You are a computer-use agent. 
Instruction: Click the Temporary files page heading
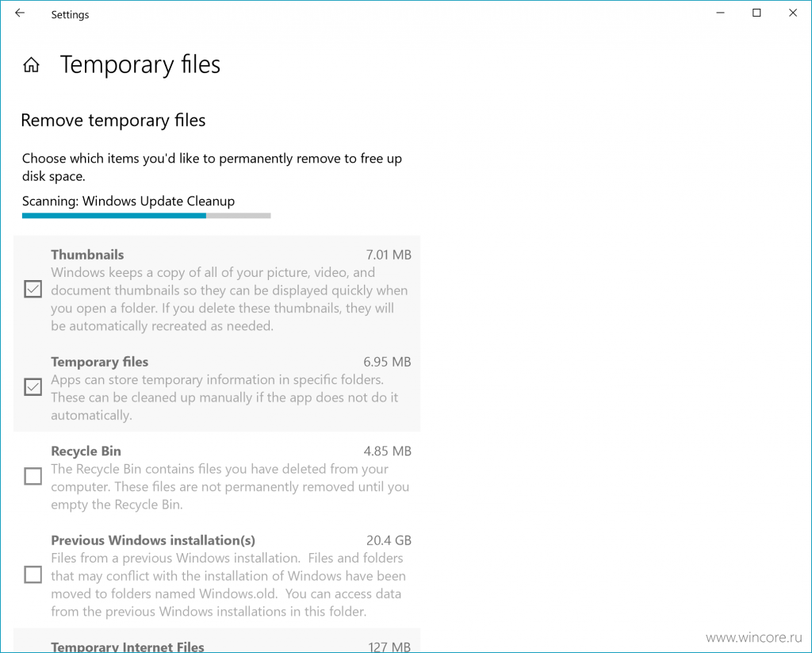[140, 65]
